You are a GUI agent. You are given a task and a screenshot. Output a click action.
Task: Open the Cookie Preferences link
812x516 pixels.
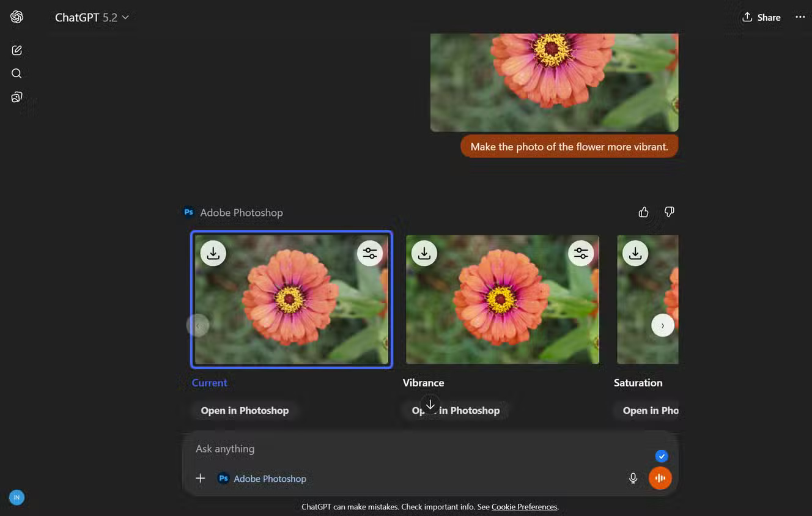524,507
